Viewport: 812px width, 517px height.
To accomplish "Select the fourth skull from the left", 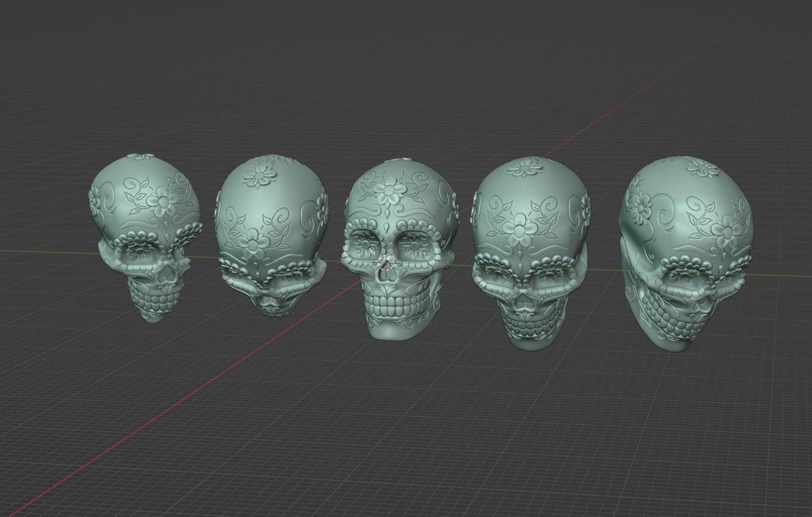I will pos(531,252).
